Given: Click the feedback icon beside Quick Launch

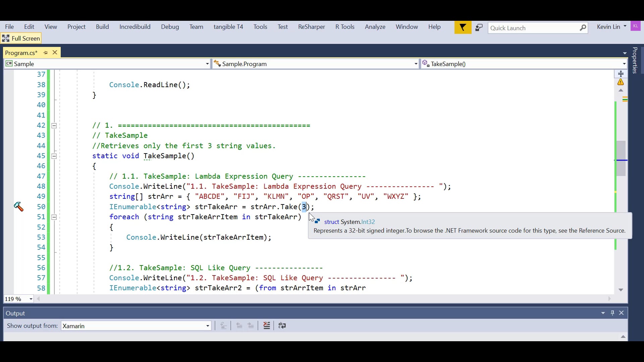Looking at the screenshot, I should (x=479, y=27).
